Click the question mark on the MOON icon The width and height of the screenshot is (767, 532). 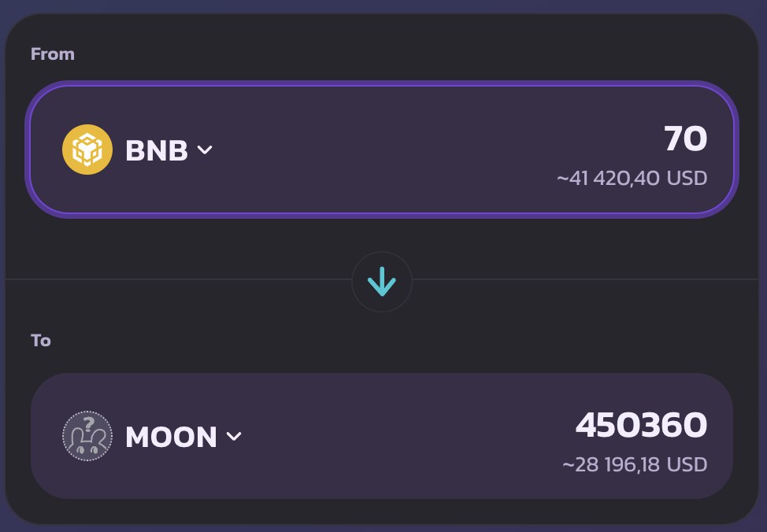tap(88, 419)
